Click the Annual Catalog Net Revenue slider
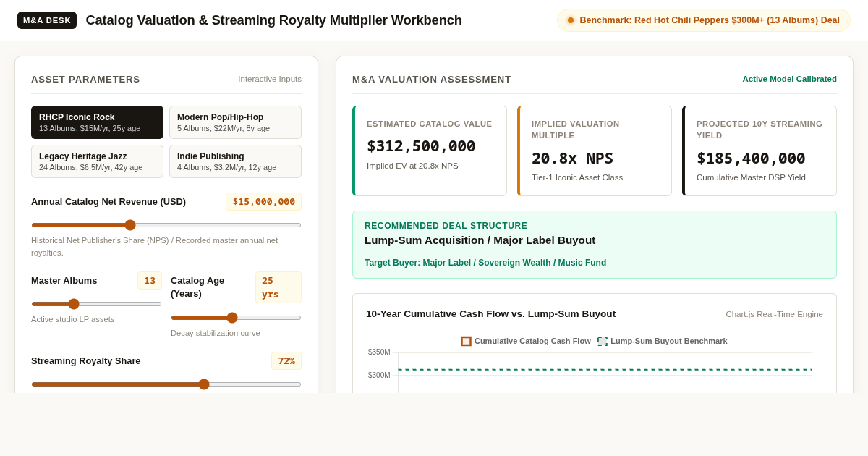 pos(166,225)
